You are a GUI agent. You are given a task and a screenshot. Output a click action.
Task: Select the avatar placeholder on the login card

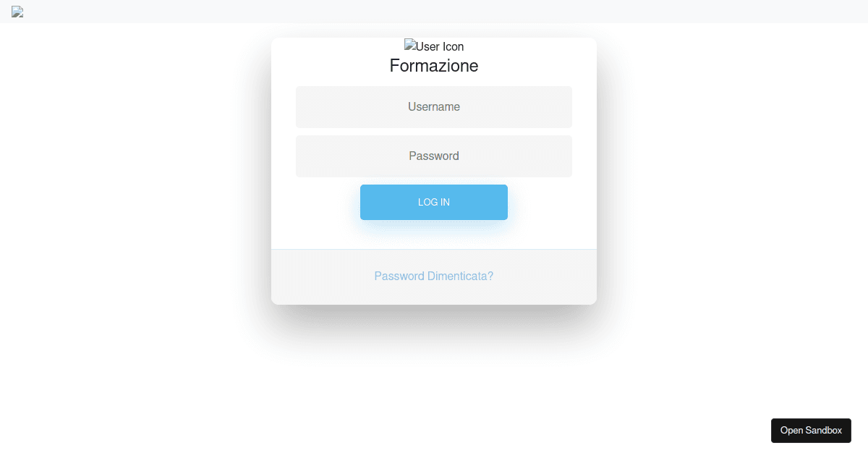[433, 46]
